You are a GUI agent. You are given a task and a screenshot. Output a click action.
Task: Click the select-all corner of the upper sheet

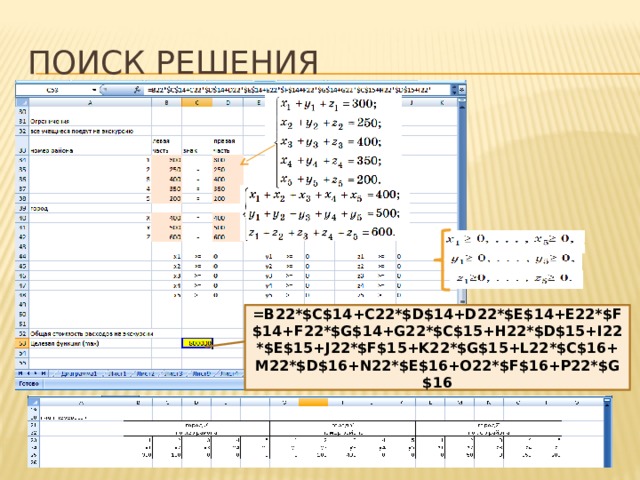tap(22, 103)
